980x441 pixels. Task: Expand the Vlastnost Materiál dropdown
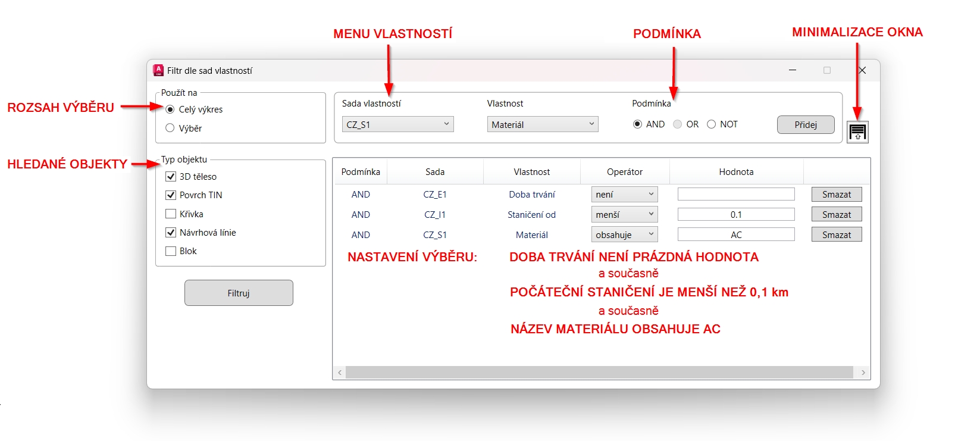[542, 124]
